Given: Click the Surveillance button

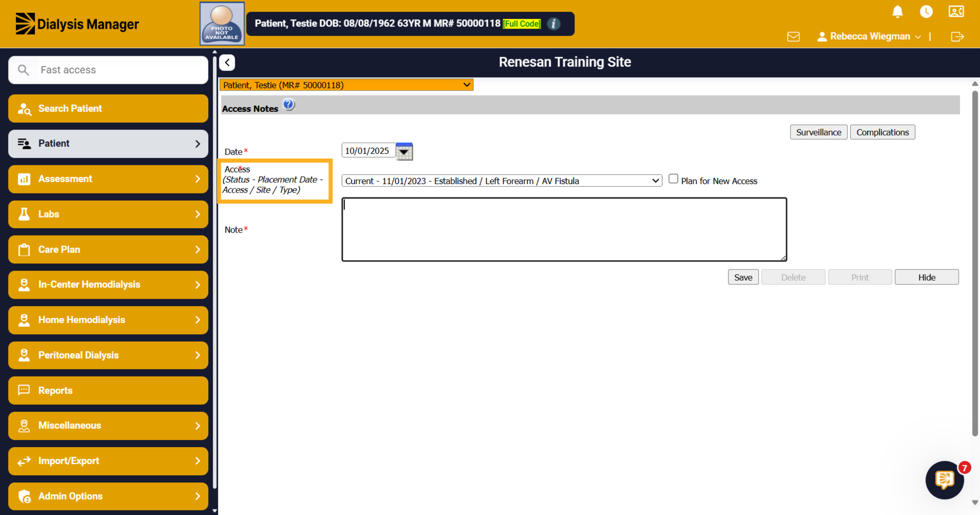Looking at the screenshot, I should 818,132.
